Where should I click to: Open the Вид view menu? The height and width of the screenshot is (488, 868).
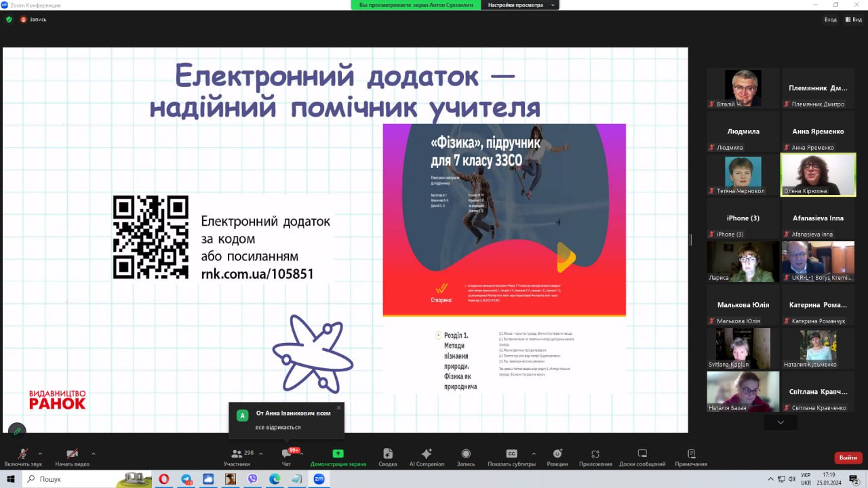(x=853, y=20)
